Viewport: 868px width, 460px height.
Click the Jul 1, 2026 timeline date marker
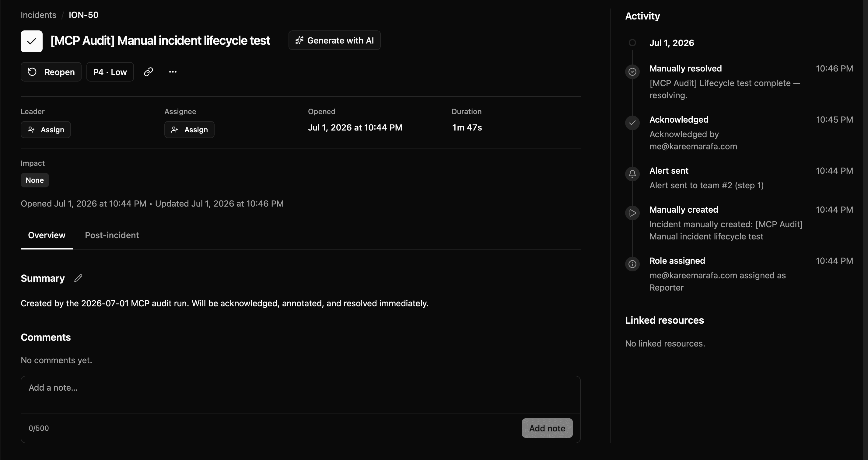(632, 43)
